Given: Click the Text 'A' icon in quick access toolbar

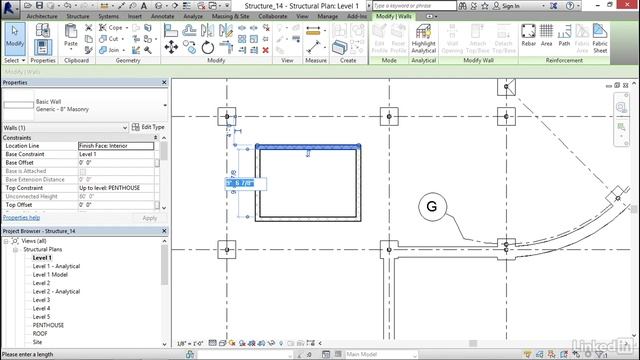Looking at the screenshot, I should click(x=144, y=6).
